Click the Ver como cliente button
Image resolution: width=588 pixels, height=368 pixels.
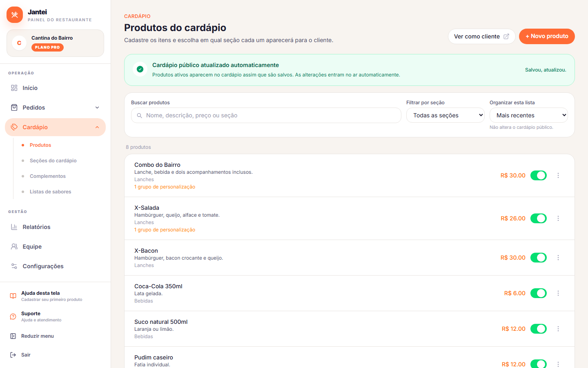point(482,36)
